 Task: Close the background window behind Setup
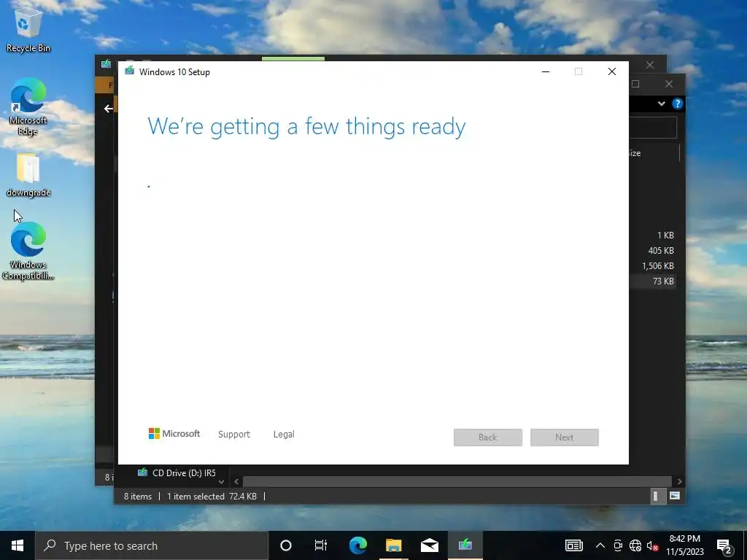pyautogui.click(x=650, y=65)
